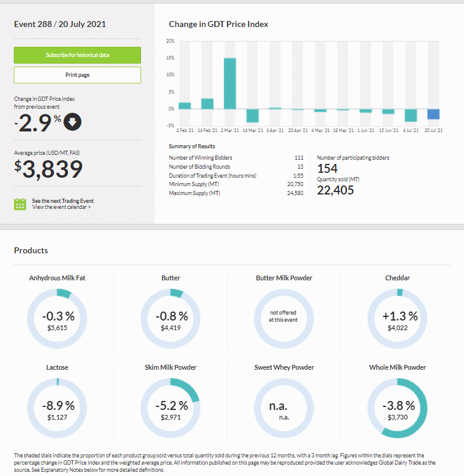Open the Sweet Whey Powder dial
This screenshot has height=476, width=464.
284,408
